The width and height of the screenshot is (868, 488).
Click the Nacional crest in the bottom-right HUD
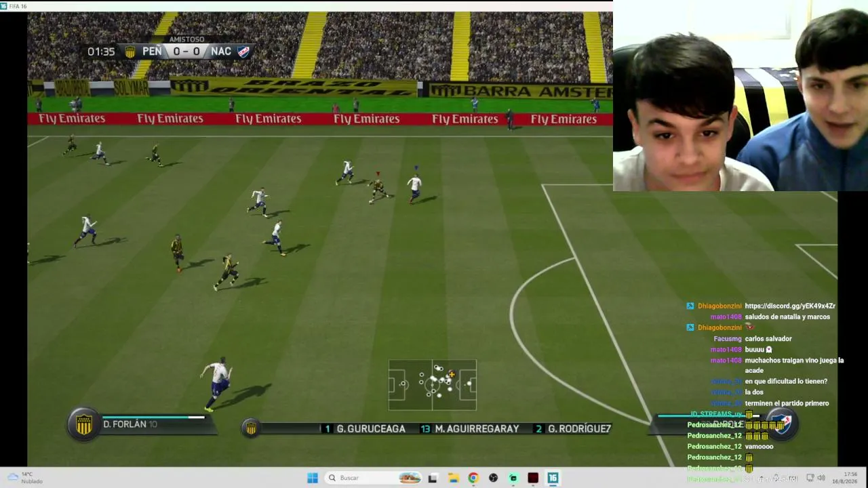[x=783, y=424]
